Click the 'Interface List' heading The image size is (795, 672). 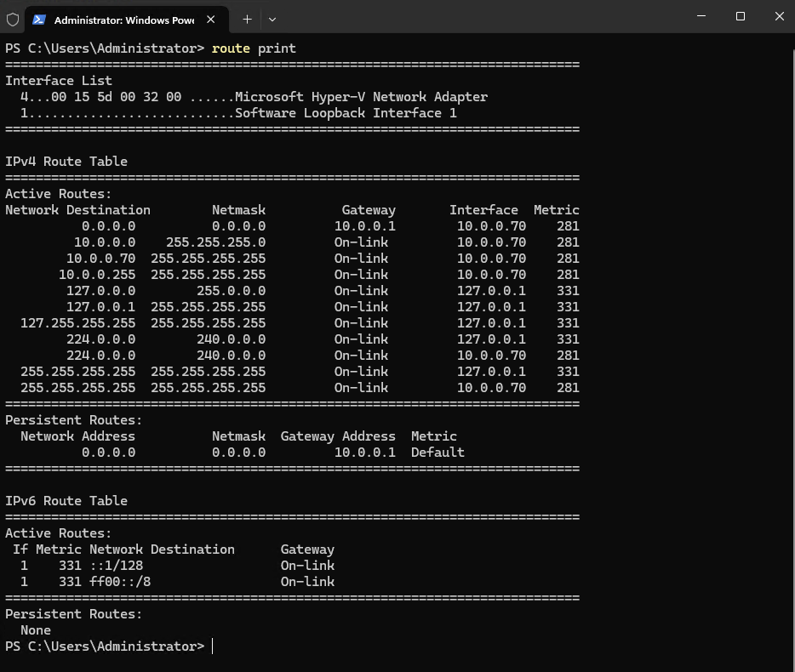coord(59,81)
